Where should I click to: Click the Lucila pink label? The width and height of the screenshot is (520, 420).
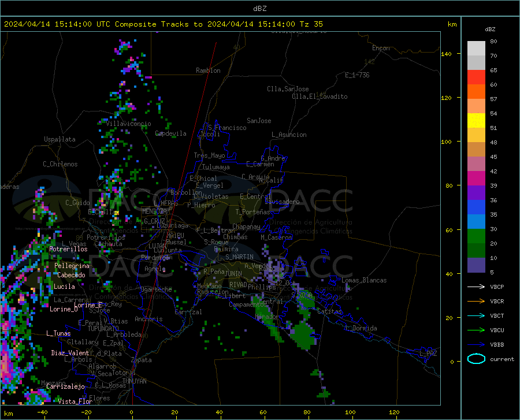tap(64, 287)
